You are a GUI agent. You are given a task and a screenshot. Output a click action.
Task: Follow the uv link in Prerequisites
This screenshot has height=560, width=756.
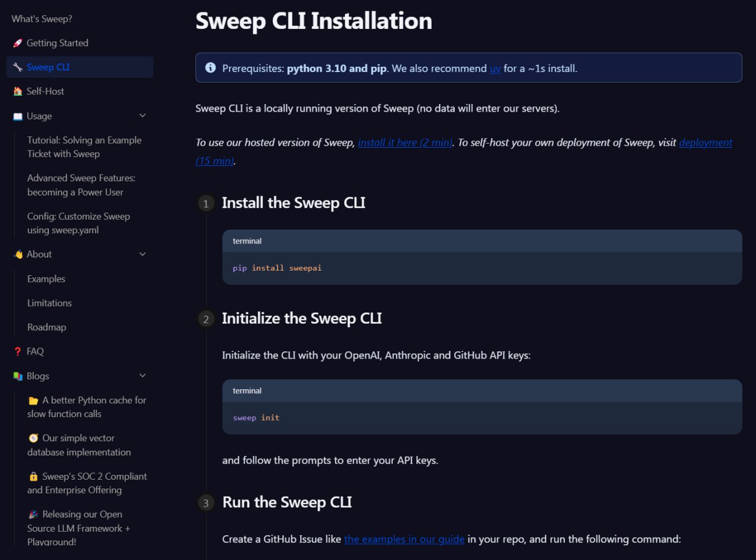pyautogui.click(x=495, y=69)
